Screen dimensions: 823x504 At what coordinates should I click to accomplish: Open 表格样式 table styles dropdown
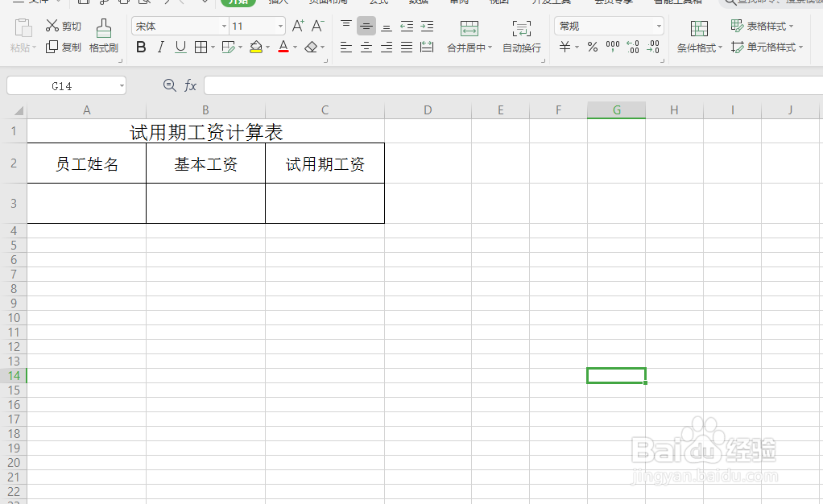point(762,26)
